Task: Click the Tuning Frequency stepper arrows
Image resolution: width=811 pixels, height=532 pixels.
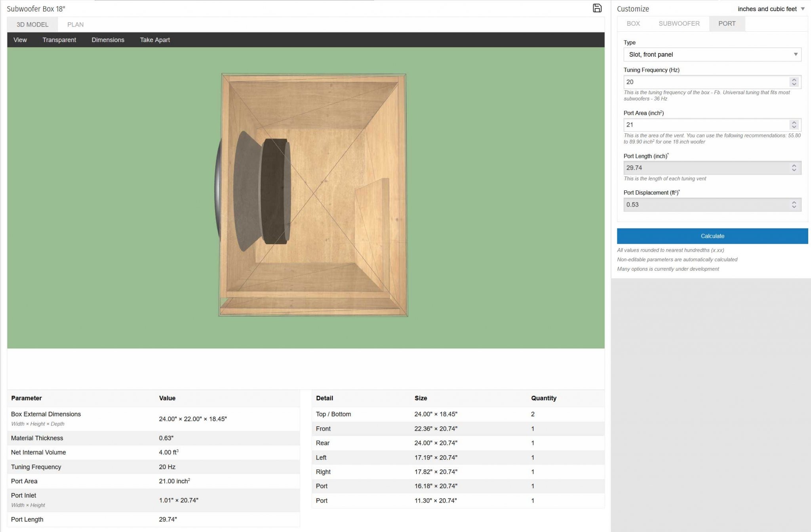Action: pos(794,82)
